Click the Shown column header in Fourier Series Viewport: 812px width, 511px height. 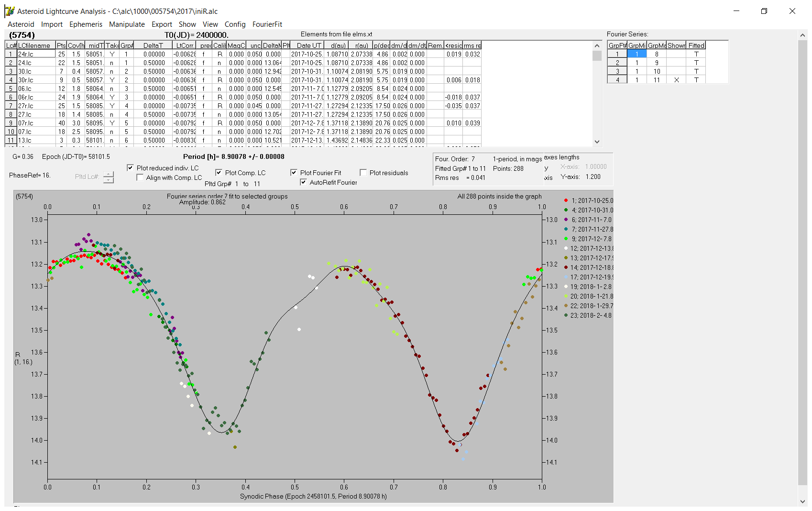click(676, 45)
